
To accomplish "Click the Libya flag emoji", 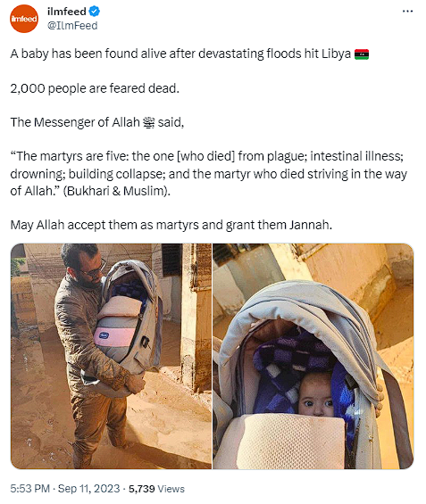I will point(362,54).
